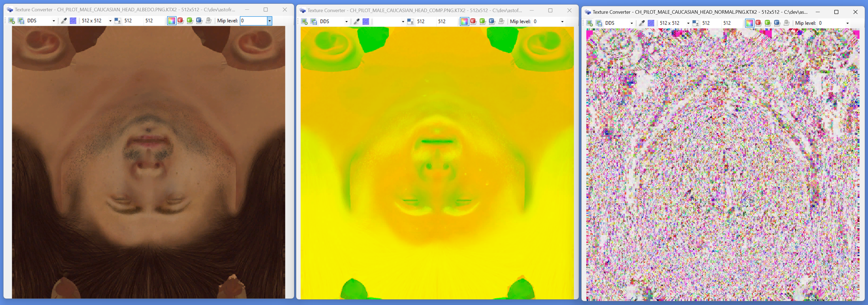868x305 pixels.
Task: Toggle the green channel in COMP window
Action: click(483, 22)
